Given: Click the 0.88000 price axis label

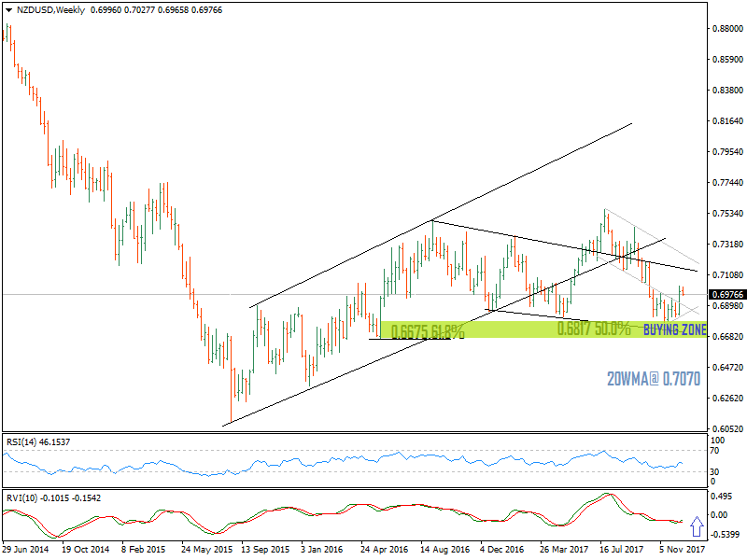Looking at the screenshot, I should (x=727, y=29).
